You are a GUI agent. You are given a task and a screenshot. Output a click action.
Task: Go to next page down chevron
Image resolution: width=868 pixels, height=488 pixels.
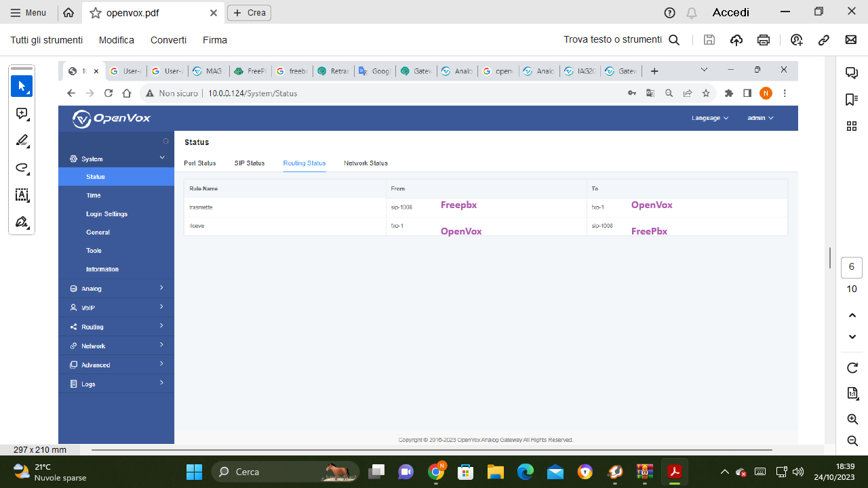click(852, 337)
